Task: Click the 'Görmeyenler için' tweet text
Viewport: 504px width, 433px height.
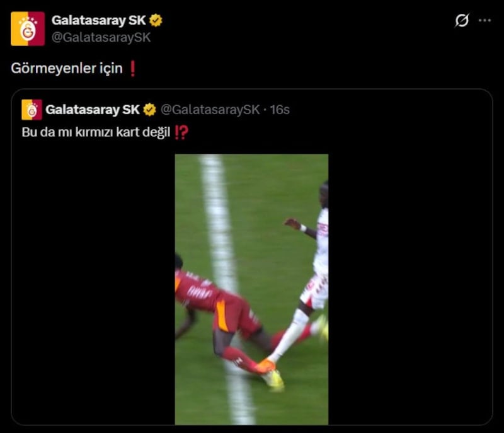Action: pos(67,69)
